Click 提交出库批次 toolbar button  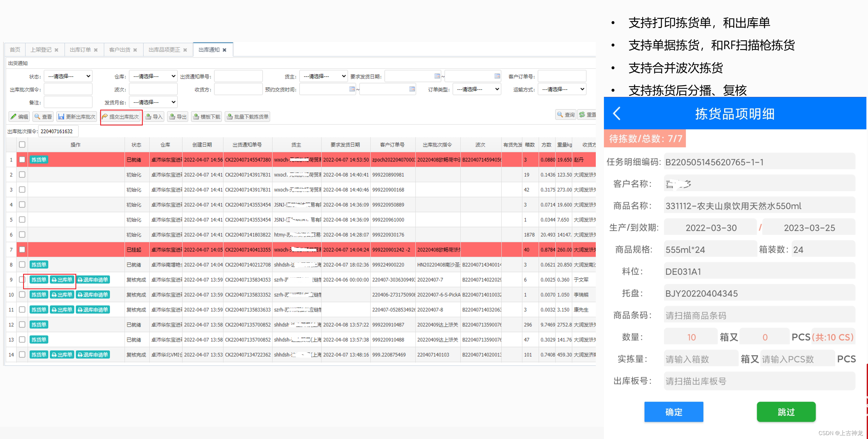121,116
